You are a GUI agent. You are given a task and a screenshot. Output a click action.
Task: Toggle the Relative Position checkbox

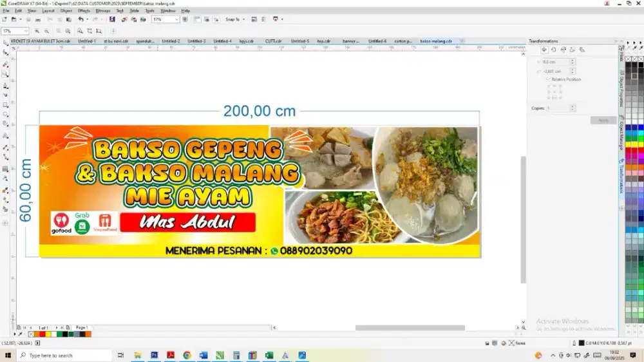(548, 79)
